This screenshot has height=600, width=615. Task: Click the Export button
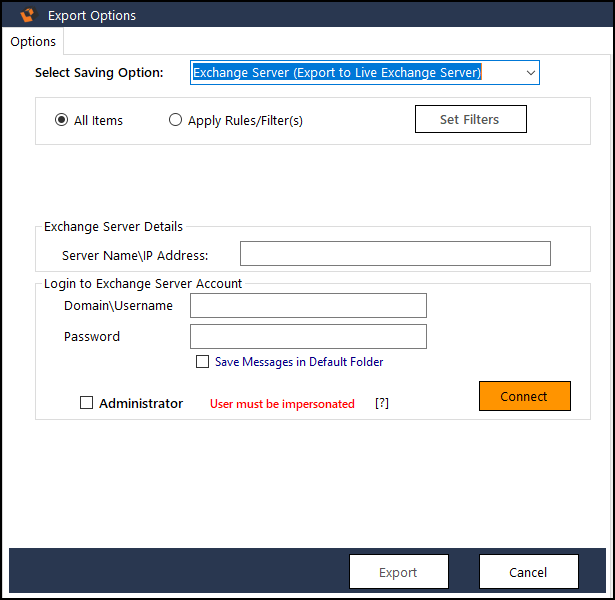pyautogui.click(x=398, y=572)
